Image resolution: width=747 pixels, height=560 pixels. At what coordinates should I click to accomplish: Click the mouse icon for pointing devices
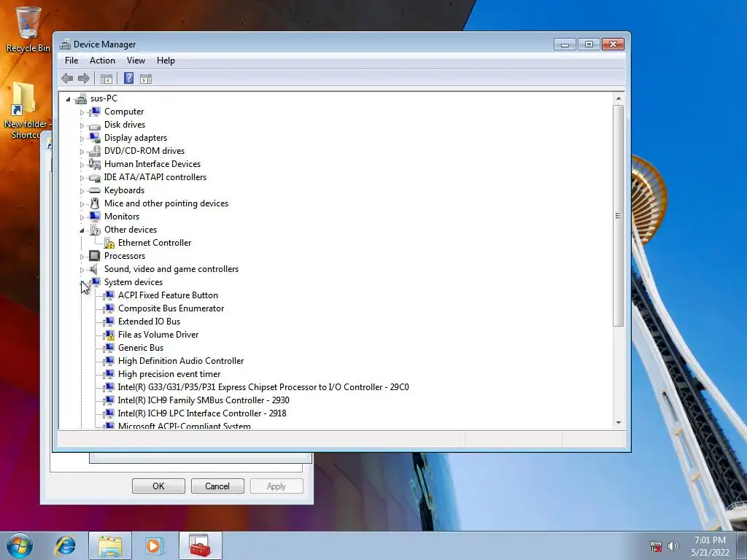[95, 203]
